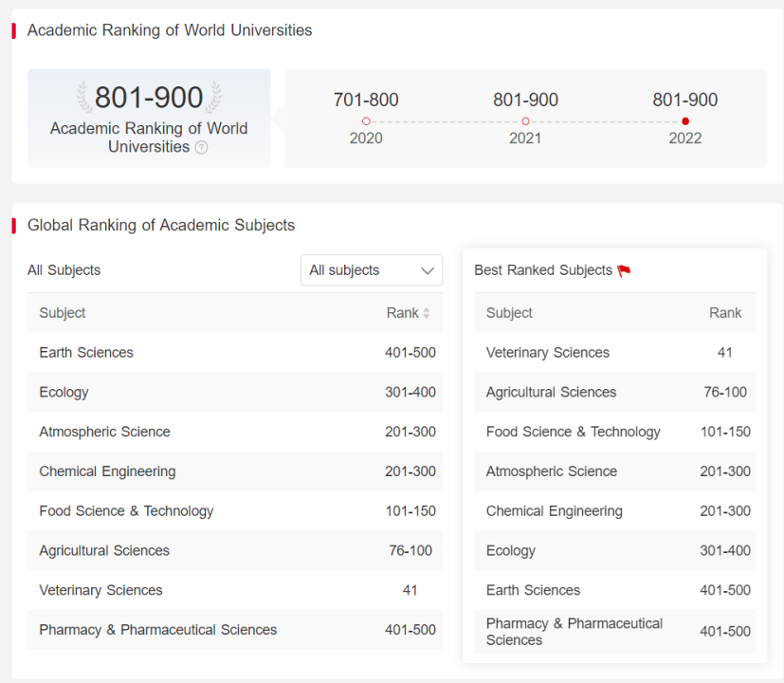Click Food Science & Technology in All Subjects
This screenshot has height=683, width=784.
pos(126,511)
